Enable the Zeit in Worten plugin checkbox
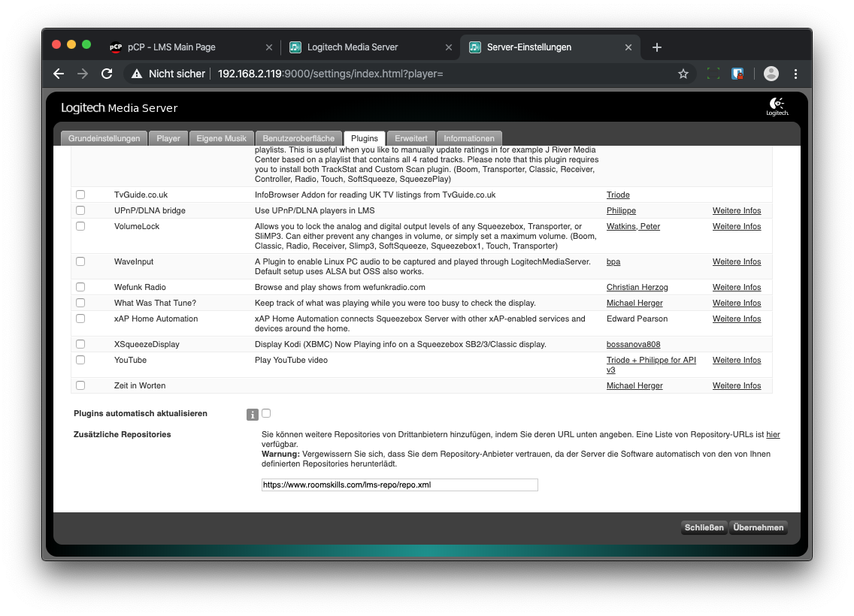This screenshot has width=854, height=616. click(x=80, y=386)
